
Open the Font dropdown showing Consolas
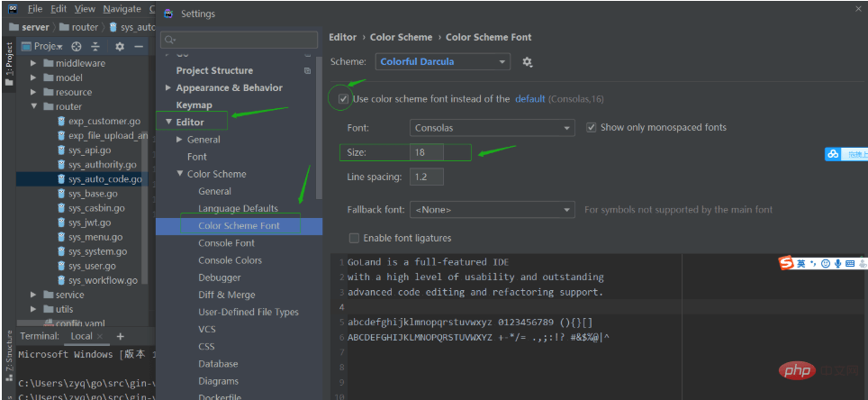pos(493,128)
